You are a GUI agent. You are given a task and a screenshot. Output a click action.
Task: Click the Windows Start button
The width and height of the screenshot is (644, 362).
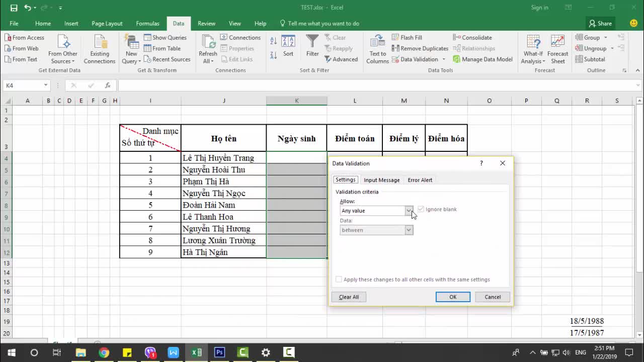(11, 352)
